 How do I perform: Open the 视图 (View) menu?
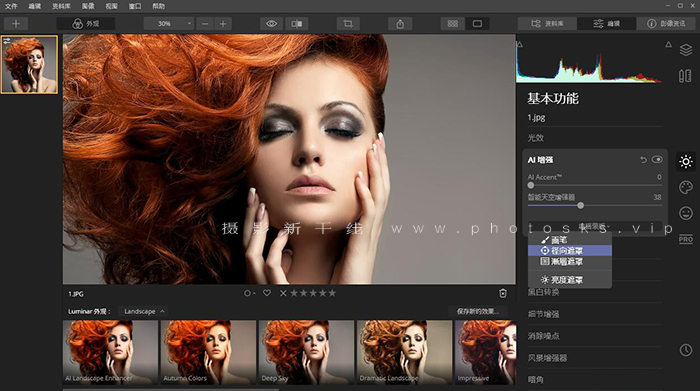(x=111, y=6)
